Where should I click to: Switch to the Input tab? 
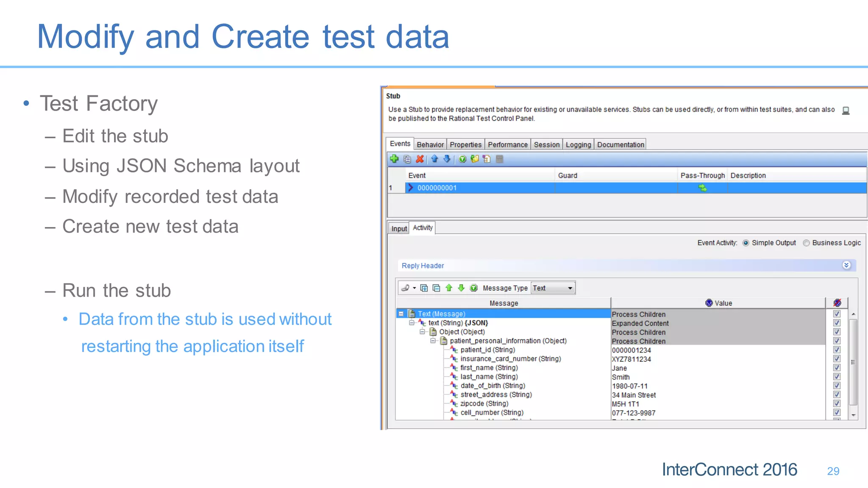point(399,229)
